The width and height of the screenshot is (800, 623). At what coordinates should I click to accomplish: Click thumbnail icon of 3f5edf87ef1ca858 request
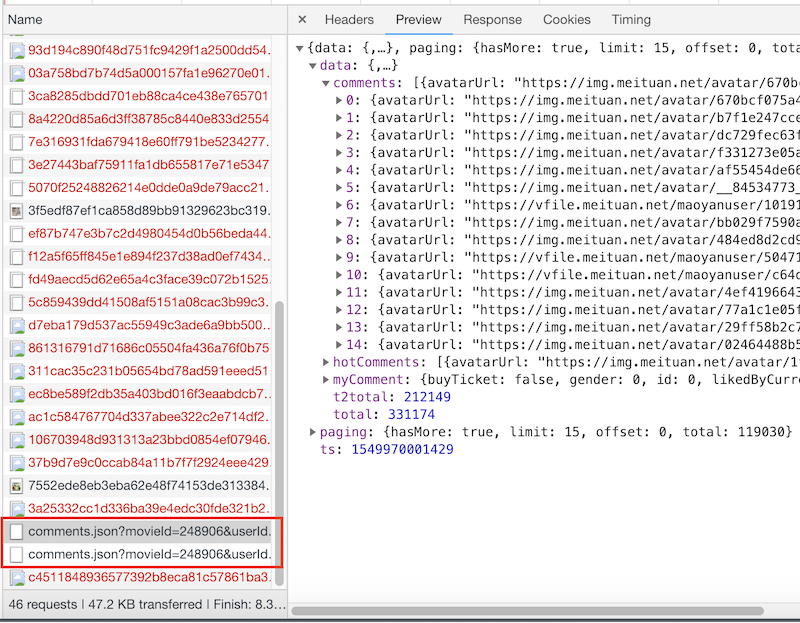click(17, 211)
